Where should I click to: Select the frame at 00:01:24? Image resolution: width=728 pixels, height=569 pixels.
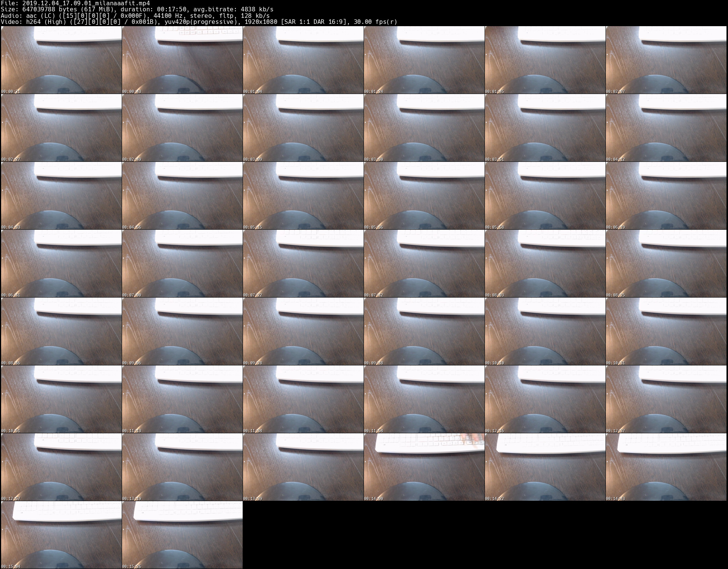click(424, 60)
